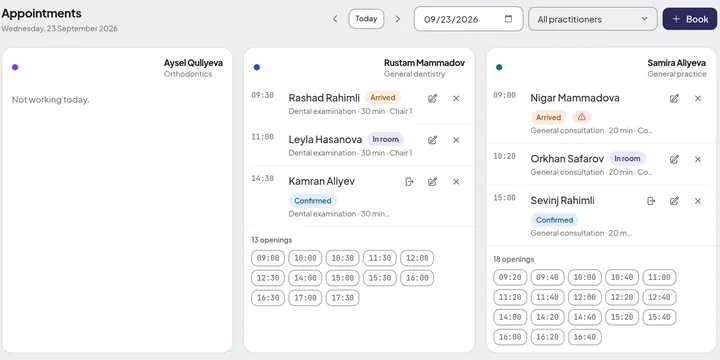Screen dimensions: 720x360
Task: Select Rustam Mammadov's 11:30 opening
Action: coord(380,258)
